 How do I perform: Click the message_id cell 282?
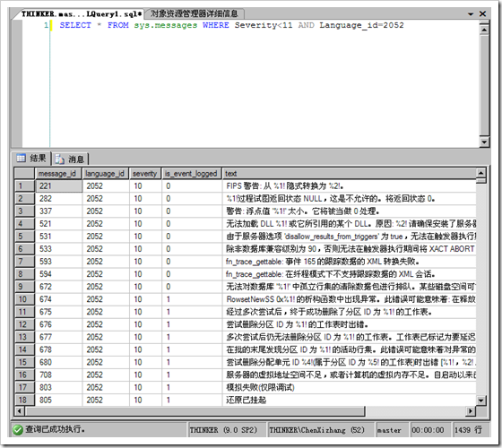58,198
